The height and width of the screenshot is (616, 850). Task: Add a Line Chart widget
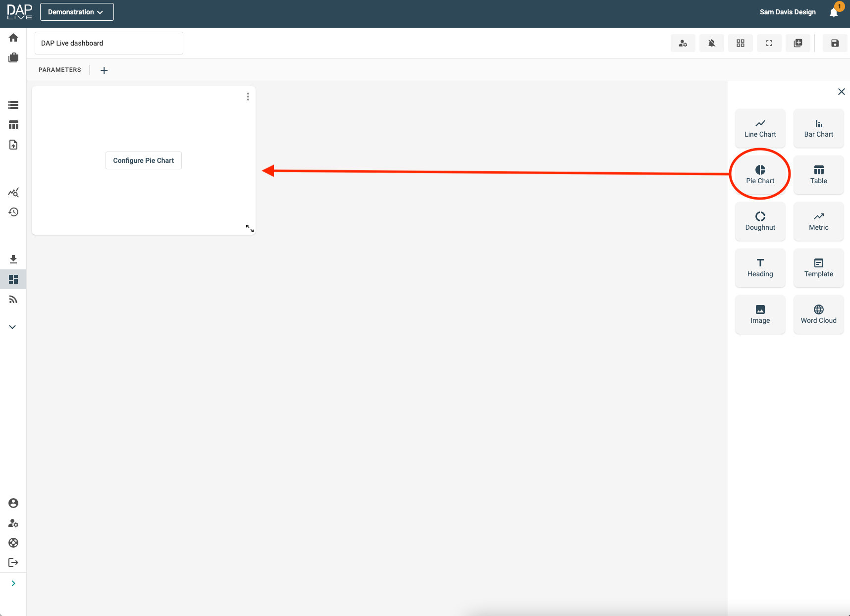pos(760,128)
